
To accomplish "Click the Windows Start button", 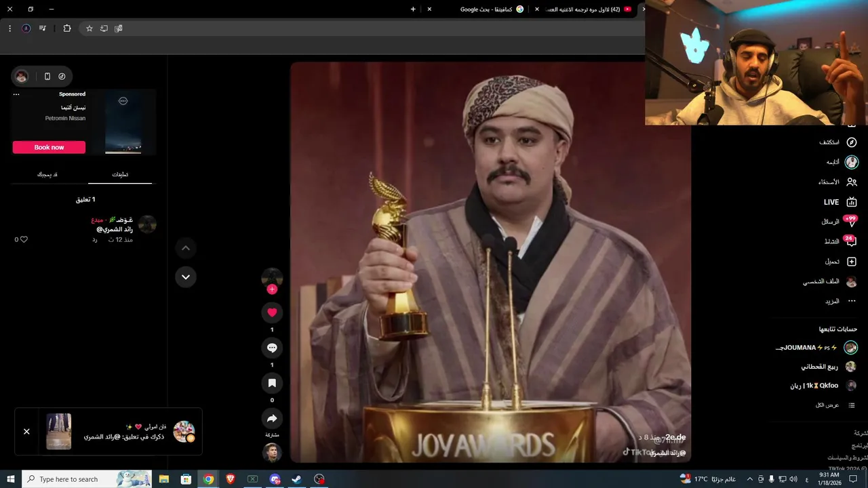I will pyautogui.click(x=11, y=479).
